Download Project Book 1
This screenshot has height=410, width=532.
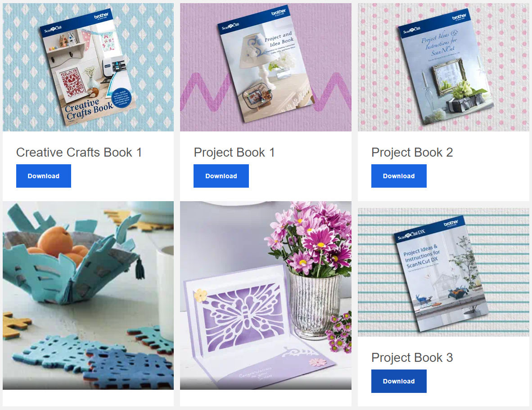(x=221, y=176)
